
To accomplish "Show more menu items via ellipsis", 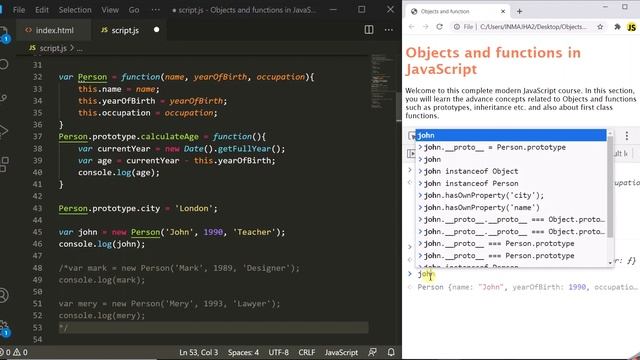I will pos(156,10).
